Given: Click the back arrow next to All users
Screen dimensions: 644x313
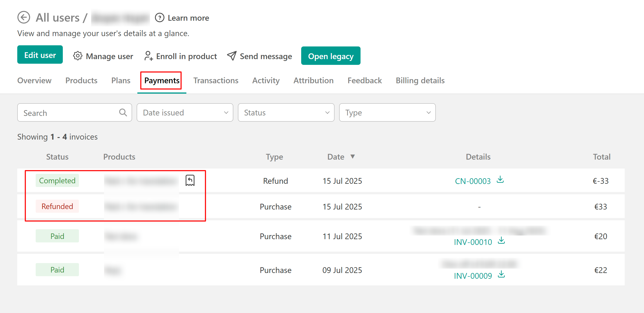Looking at the screenshot, I should [x=24, y=17].
